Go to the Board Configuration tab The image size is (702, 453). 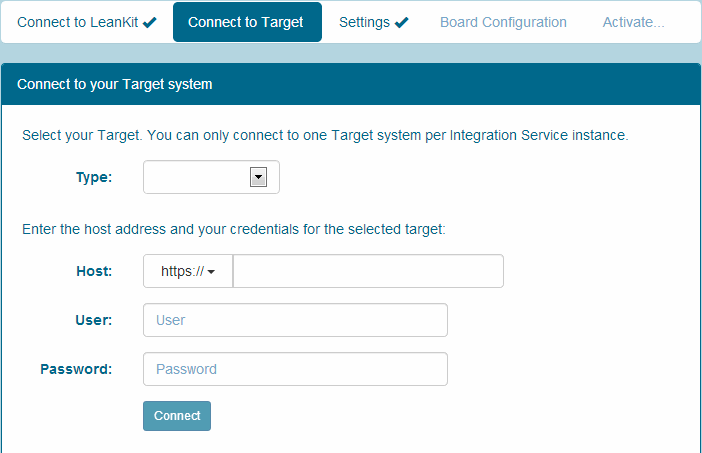(x=503, y=22)
